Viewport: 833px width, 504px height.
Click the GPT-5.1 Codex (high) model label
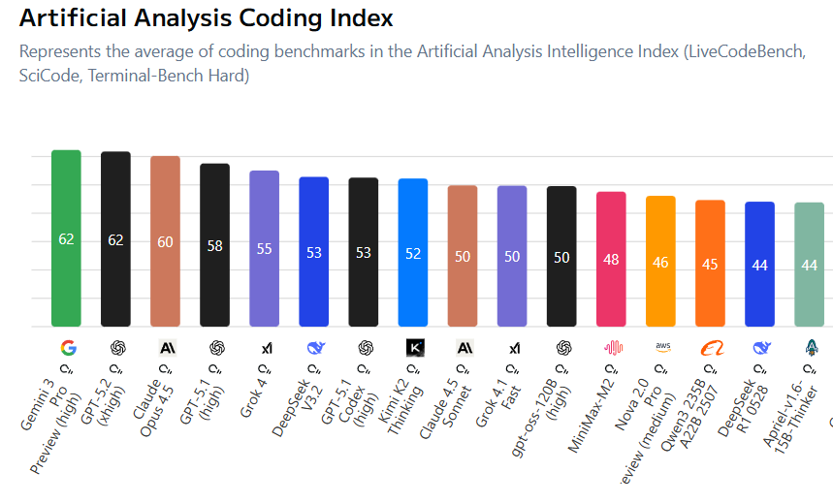click(x=350, y=402)
